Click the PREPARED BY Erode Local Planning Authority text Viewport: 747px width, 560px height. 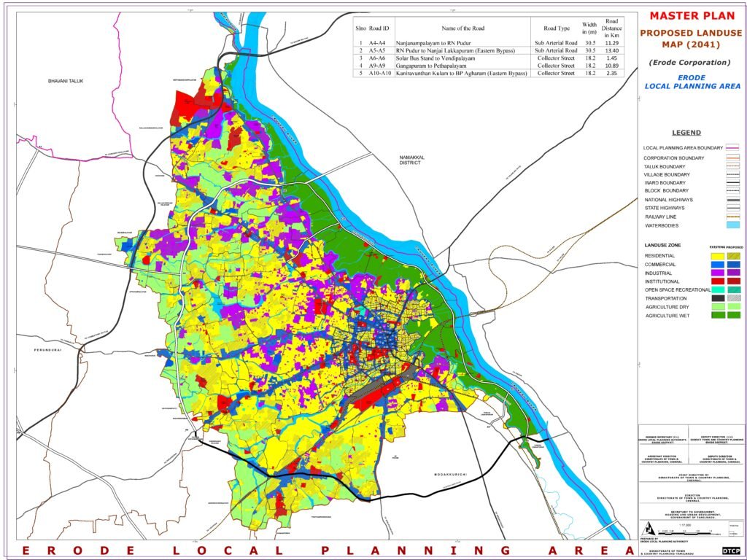click(664, 541)
